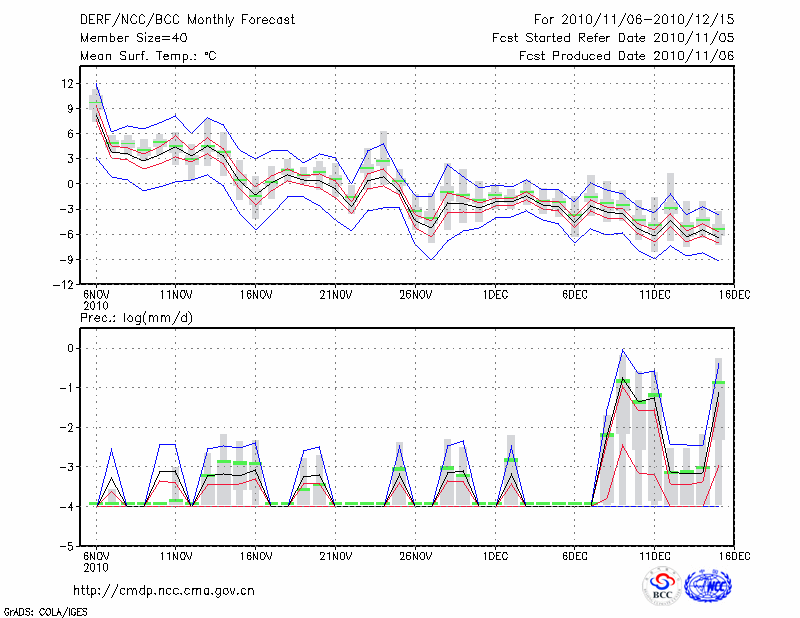
Task: Click the Fcst Started Refer Date line
Action: click(613, 38)
